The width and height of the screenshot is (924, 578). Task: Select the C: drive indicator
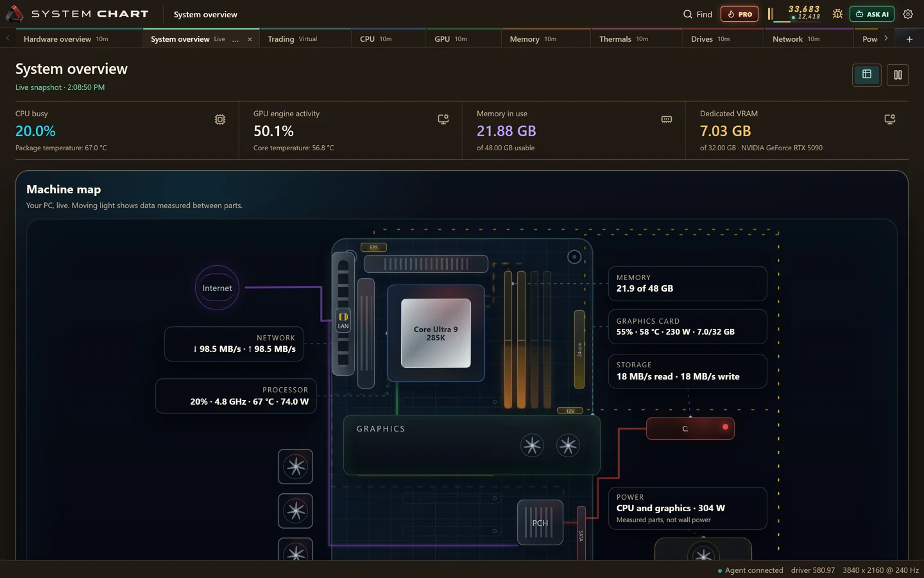[690, 428]
